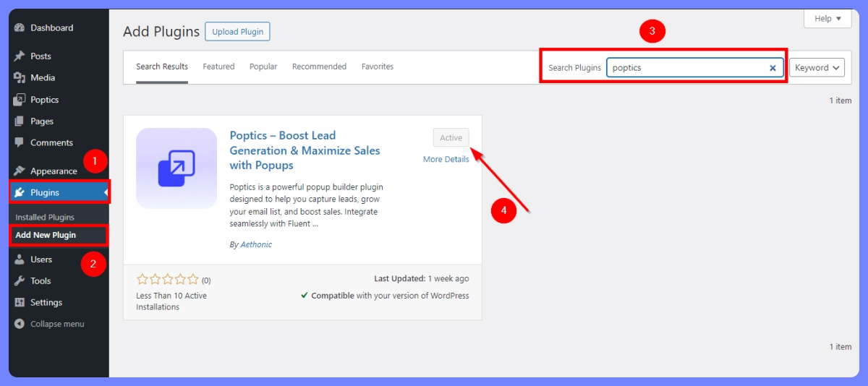Click the 'Last Updated: 1 week ago' text
Viewport: 868px width, 386px height.
click(x=421, y=279)
